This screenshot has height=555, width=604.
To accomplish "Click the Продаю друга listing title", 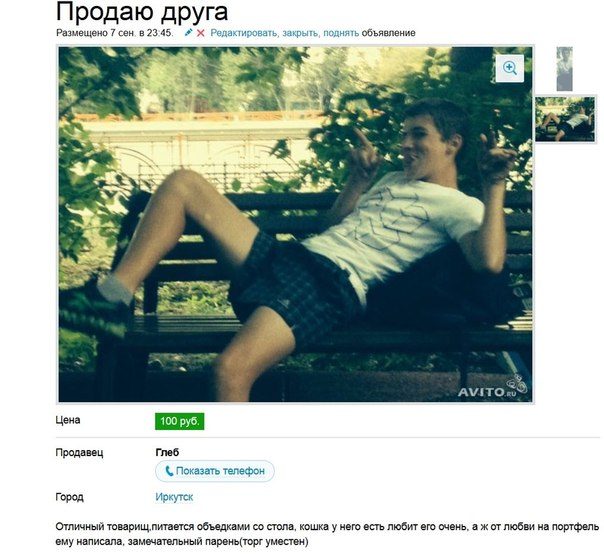I will click(x=142, y=12).
